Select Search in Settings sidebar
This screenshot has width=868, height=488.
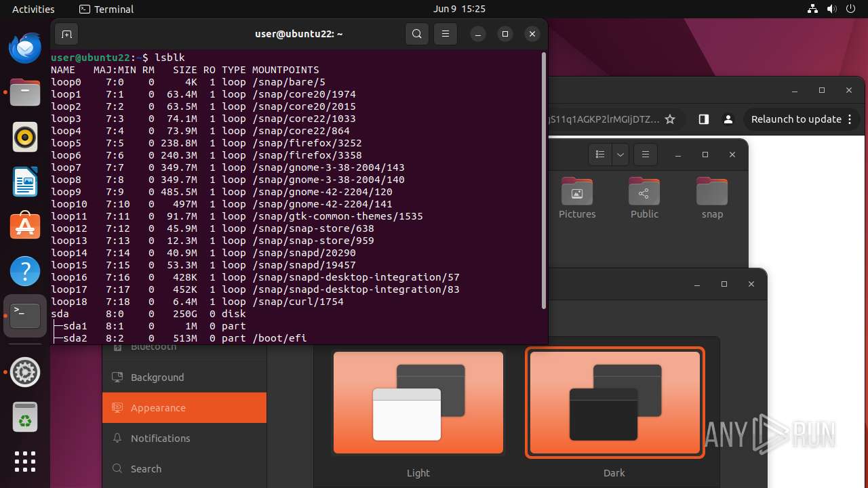point(184,469)
